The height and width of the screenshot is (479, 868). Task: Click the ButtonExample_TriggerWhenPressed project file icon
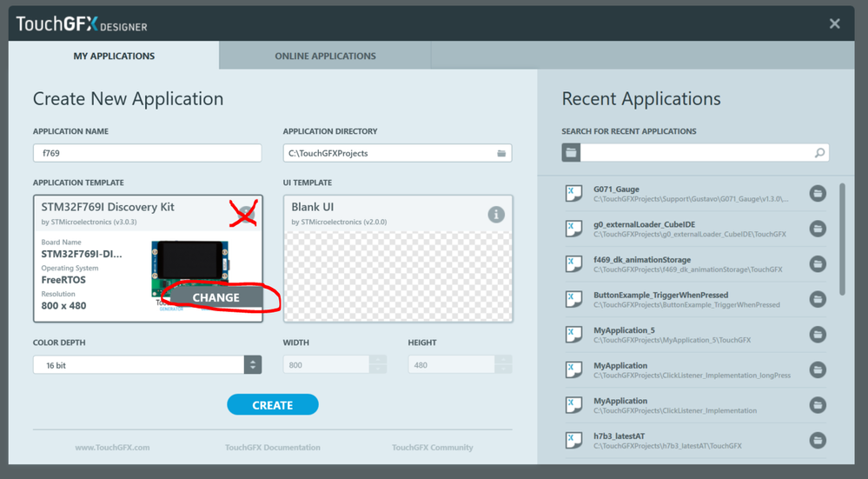(573, 299)
